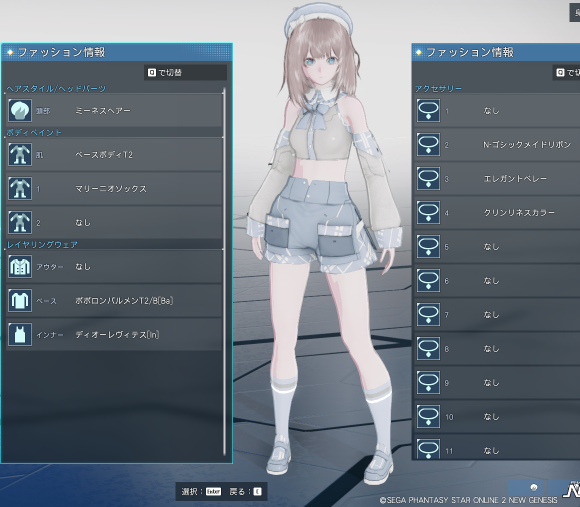
Task: Click the accessory slot 11 icon
Action: [x=428, y=449]
